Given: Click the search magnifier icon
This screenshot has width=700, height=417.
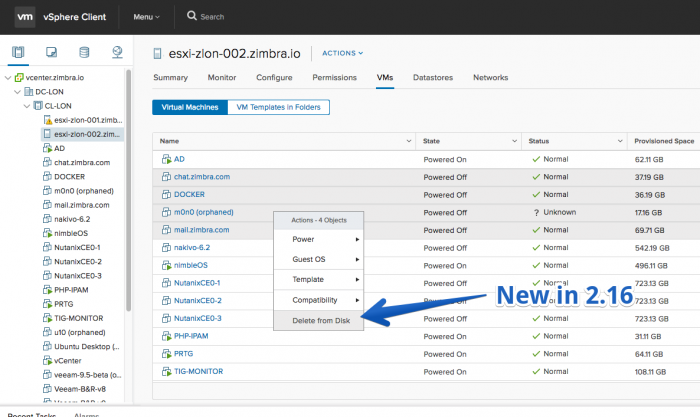Looking at the screenshot, I should [192, 16].
